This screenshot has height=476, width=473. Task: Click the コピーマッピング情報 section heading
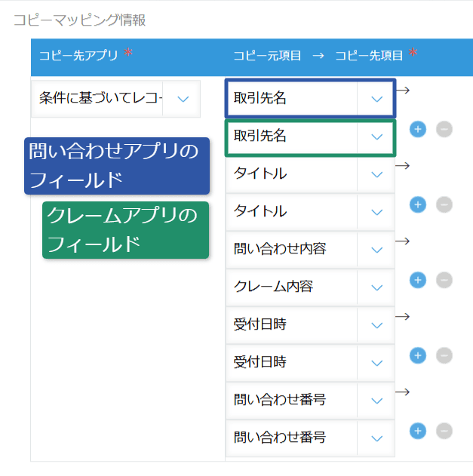(x=80, y=20)
